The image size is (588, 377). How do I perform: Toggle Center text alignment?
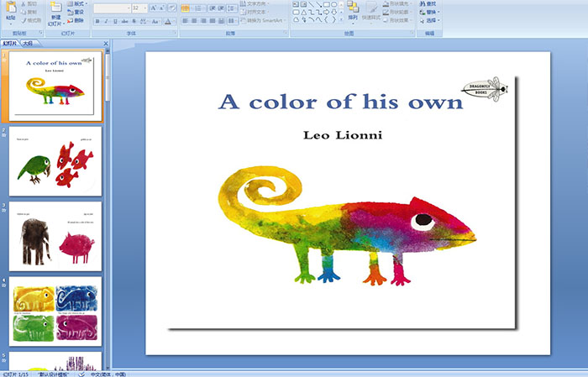coord(194,21)
